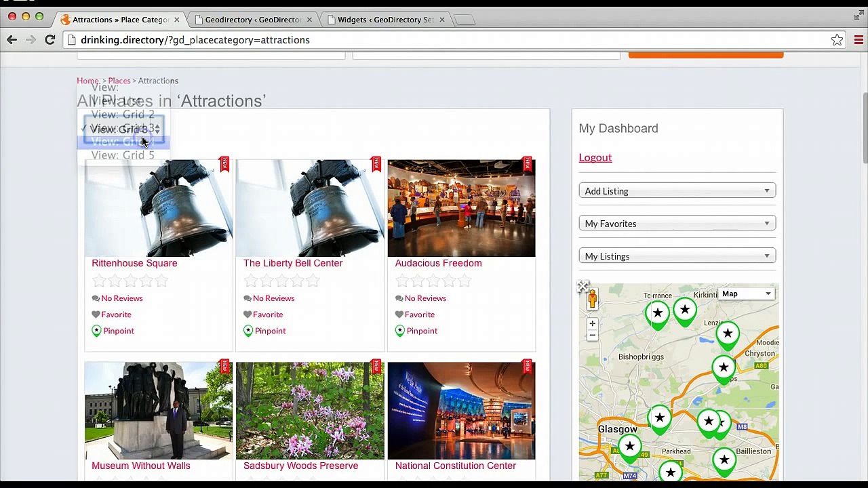Open the Places breadcrumb link
The image size is (868, 488).
click(x=119, y=81)
